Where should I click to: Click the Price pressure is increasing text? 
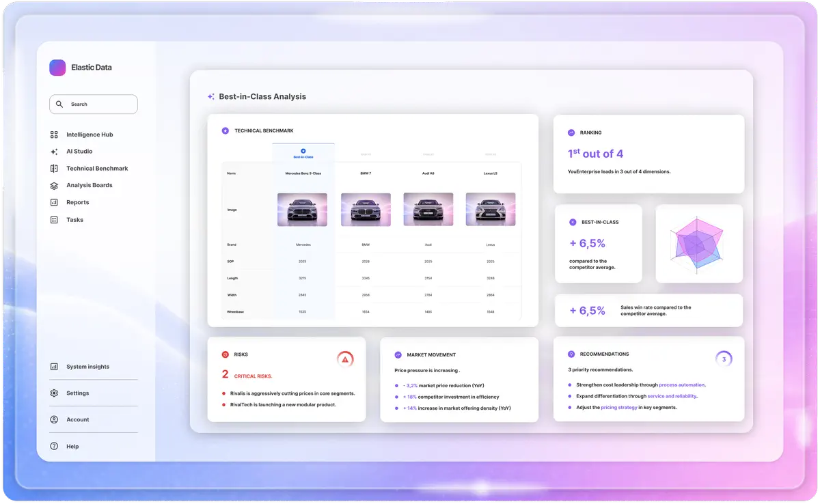(x=427, y=371)
